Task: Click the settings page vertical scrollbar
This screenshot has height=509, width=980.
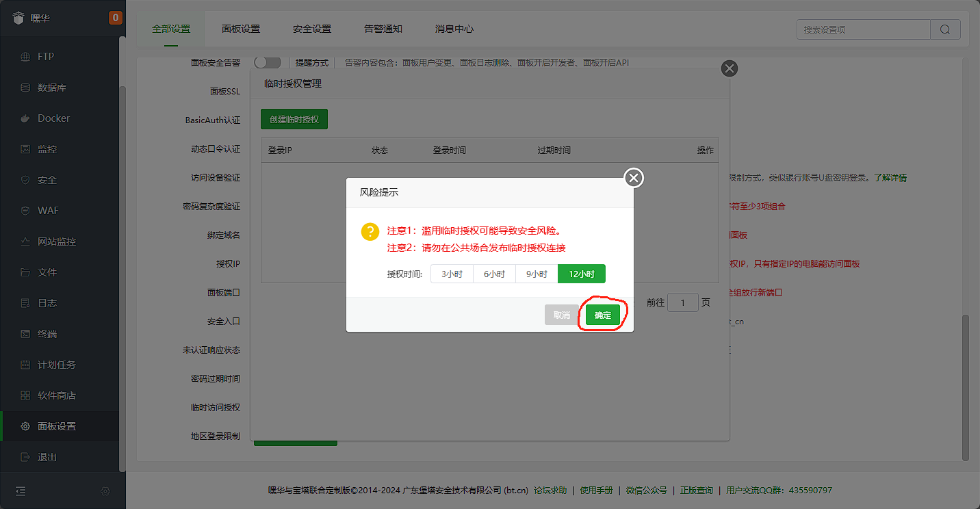Action: click(x=966, y=387)
